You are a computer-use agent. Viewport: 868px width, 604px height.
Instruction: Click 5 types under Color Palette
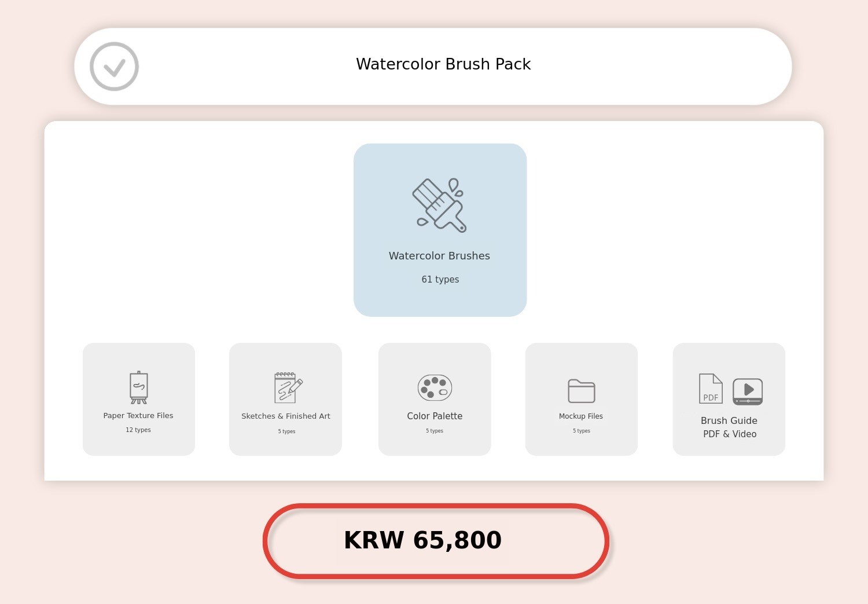point(435,431)
